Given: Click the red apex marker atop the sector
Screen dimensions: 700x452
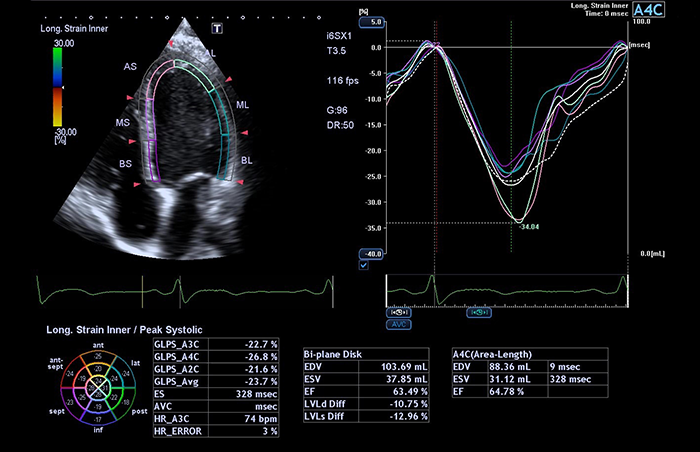Looking at the screenshot, I should 171,43.
